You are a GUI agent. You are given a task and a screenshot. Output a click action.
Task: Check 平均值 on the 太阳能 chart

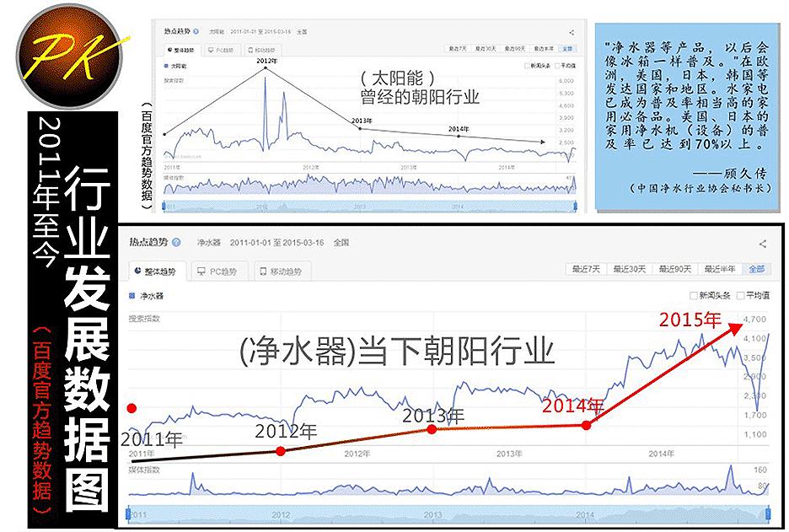[557, 66]
